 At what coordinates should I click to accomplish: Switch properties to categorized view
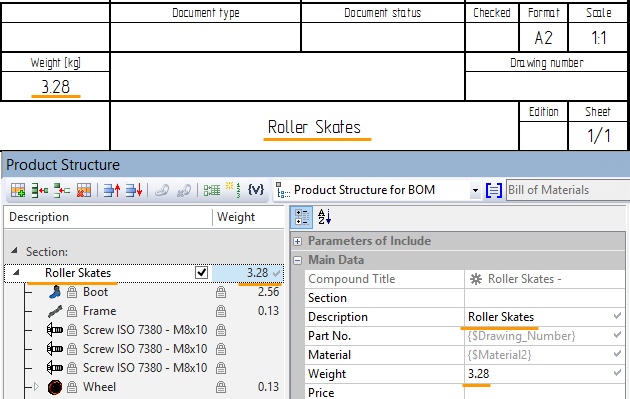point(302,217)
